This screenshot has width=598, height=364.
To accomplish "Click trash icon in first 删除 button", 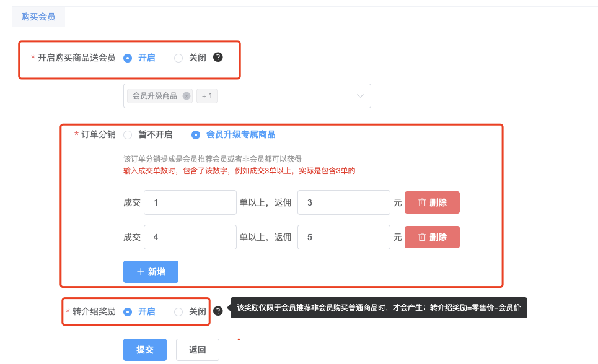I will 422,202.
